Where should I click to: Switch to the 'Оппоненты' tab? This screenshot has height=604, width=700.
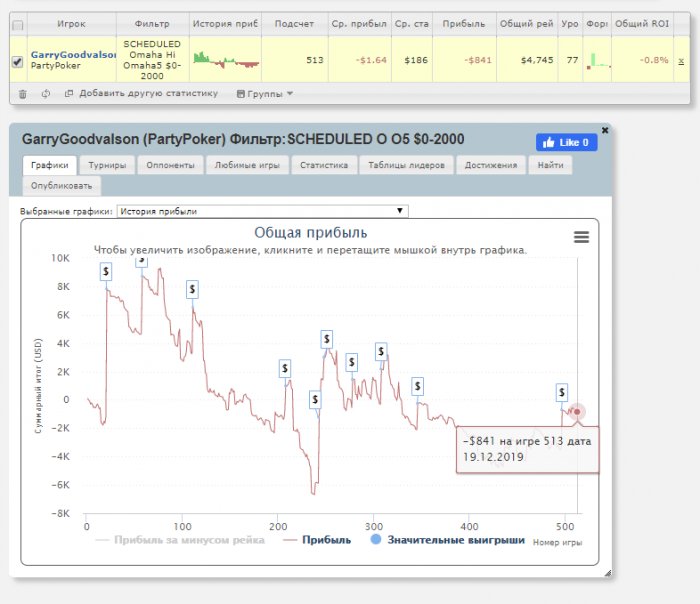pyautogui.click(x=171, y=165)
